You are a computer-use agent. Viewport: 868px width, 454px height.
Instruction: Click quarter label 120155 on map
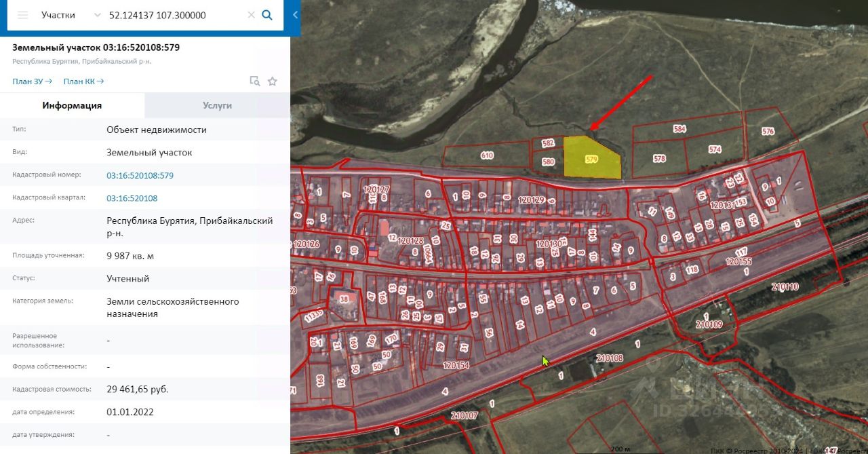coord(738,261)
